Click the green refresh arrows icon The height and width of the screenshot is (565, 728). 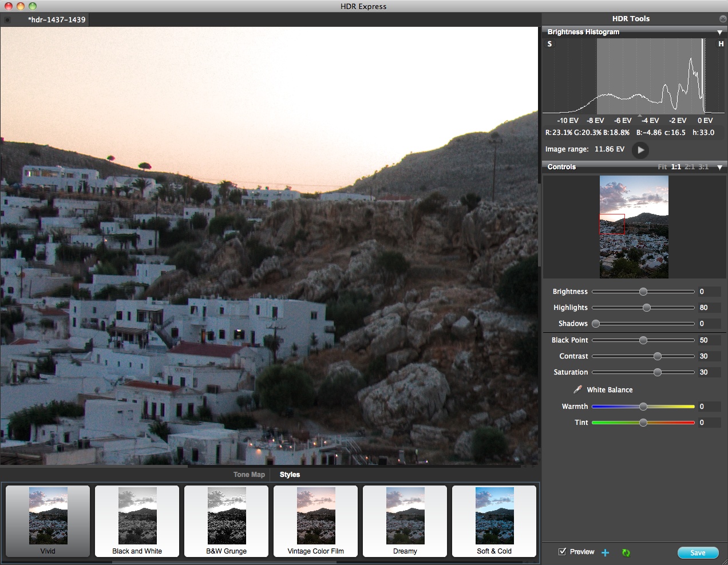tap(626, 552)
